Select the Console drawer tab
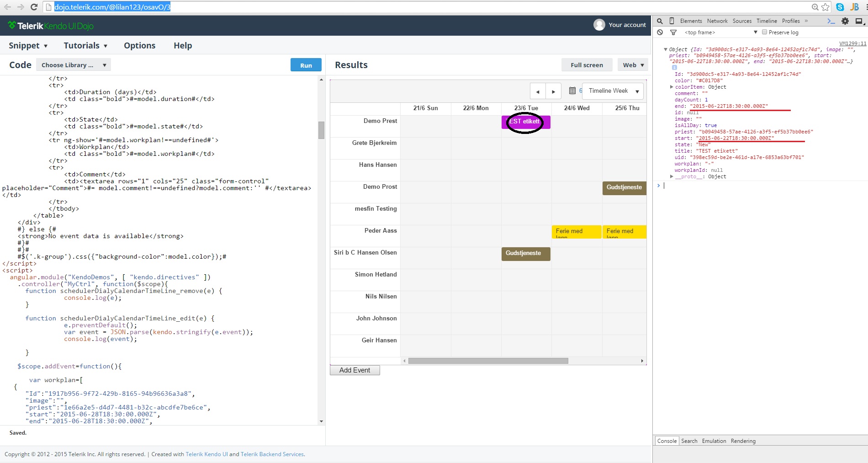This screenshot has height=463, width=868. [667, 441]
